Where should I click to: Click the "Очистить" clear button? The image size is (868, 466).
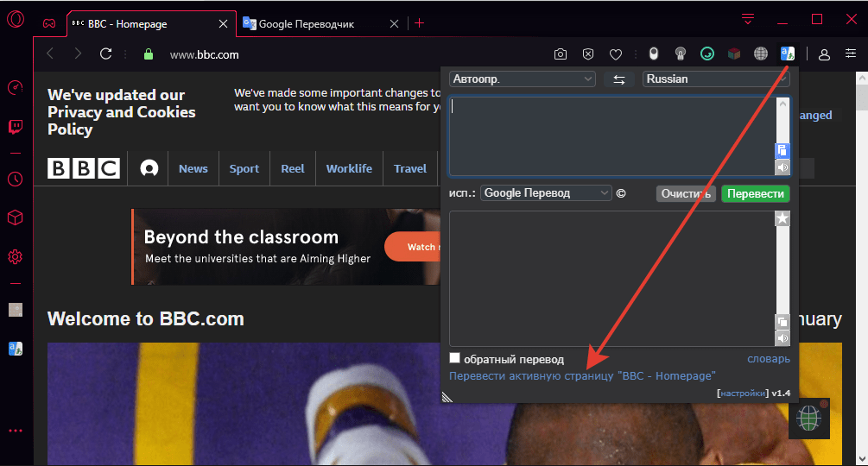686,193
